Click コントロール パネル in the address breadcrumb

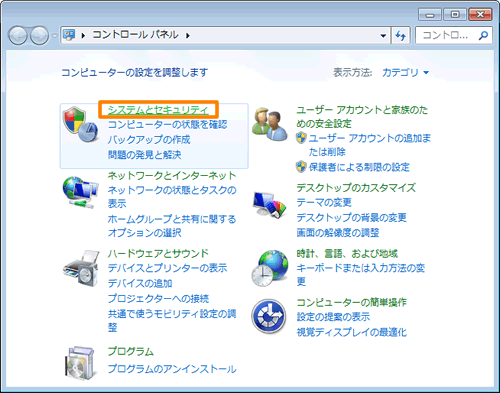(x=135, y=35)
